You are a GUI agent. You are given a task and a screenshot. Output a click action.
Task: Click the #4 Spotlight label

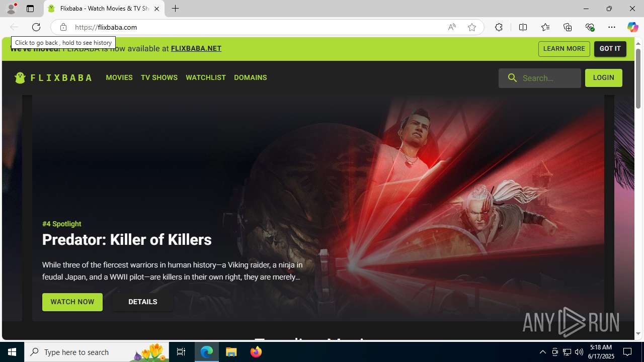[x=61, y=224]
